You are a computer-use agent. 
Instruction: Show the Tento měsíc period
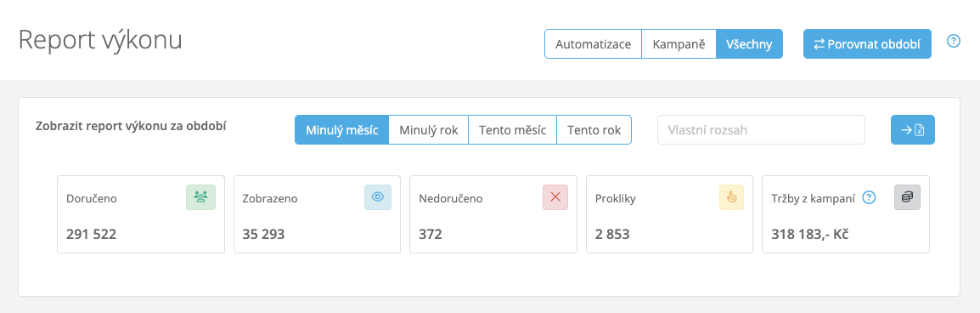coord(512,129)
